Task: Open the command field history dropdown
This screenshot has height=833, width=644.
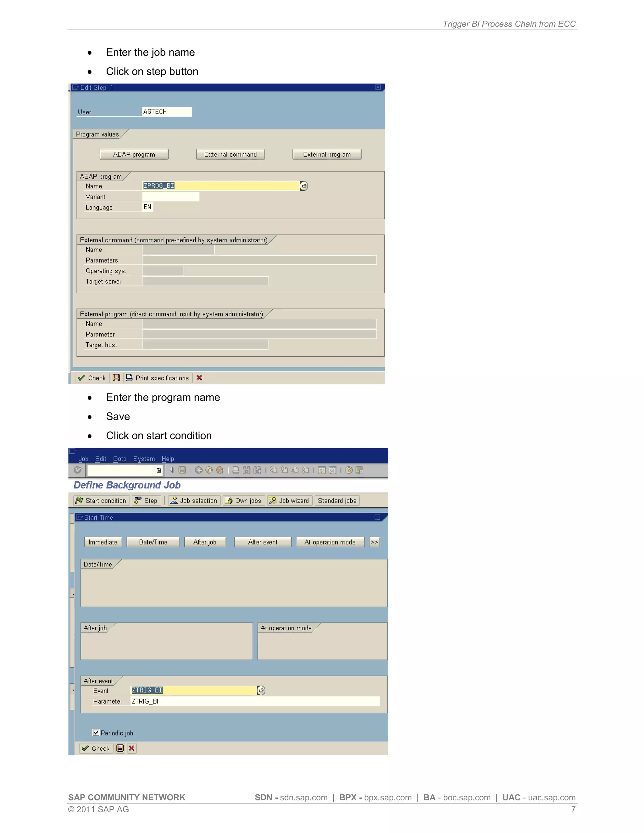Action: click(159, 470)
